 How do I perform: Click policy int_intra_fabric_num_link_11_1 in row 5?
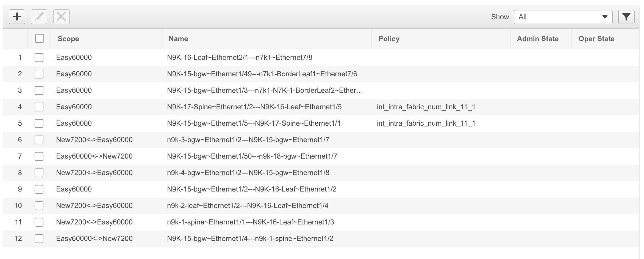click(x=426, y=123)
